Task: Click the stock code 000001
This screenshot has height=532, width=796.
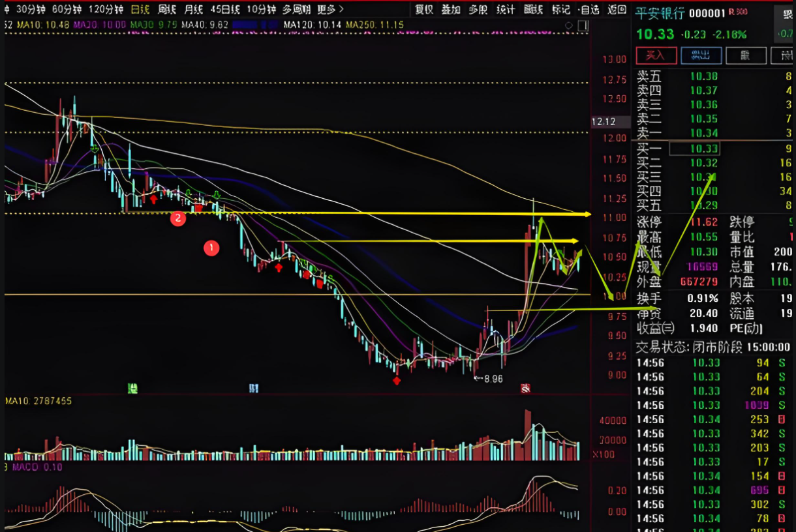Action: click(707, 13)
